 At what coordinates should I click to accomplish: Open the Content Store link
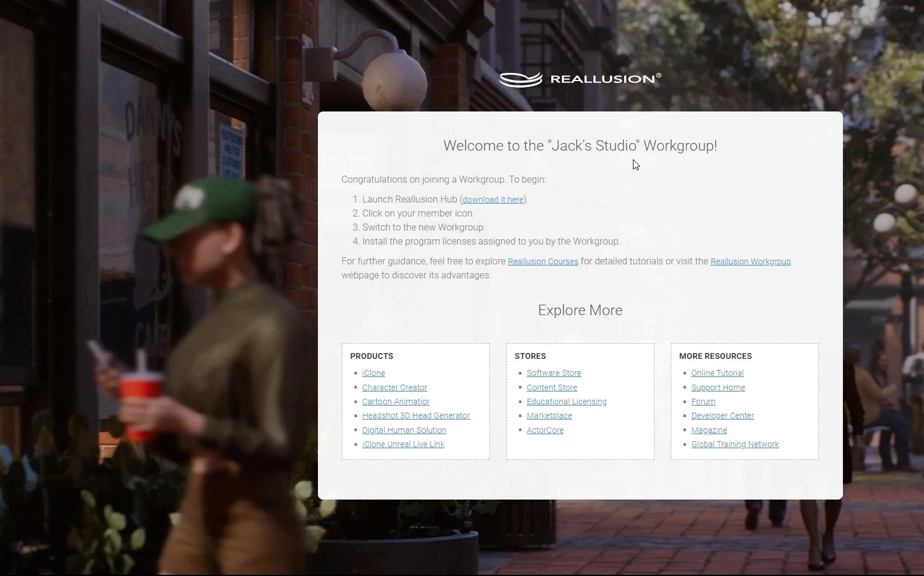(551, 388)
